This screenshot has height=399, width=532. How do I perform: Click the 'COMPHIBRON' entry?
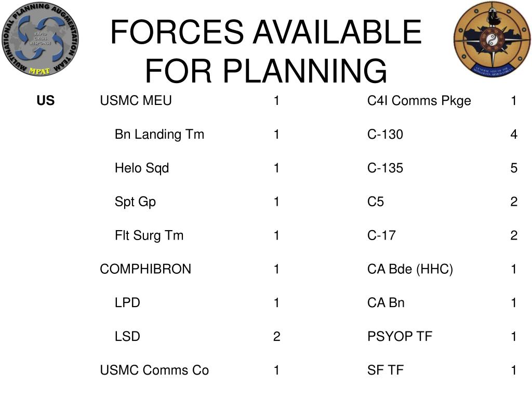[145, 269]
